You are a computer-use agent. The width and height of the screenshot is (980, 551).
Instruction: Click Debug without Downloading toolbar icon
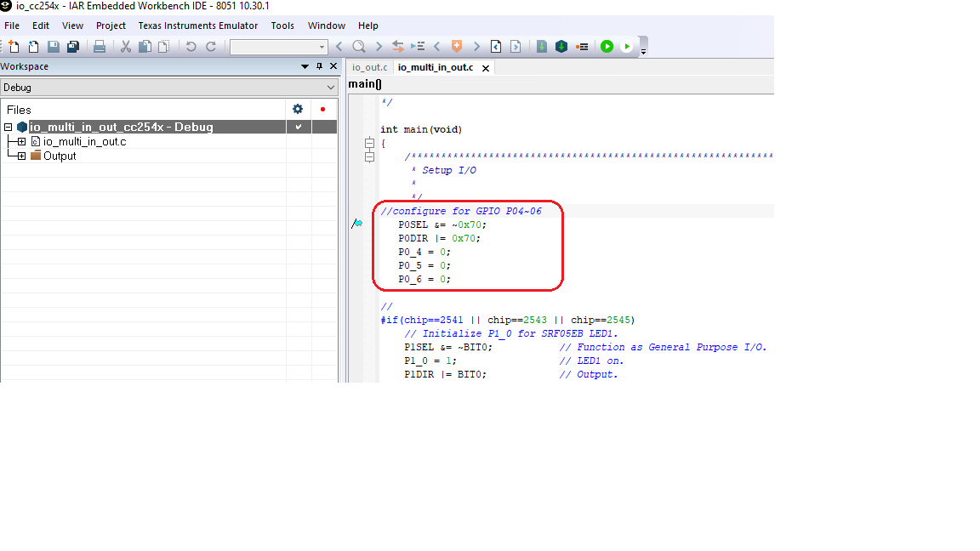click(628, 46)
